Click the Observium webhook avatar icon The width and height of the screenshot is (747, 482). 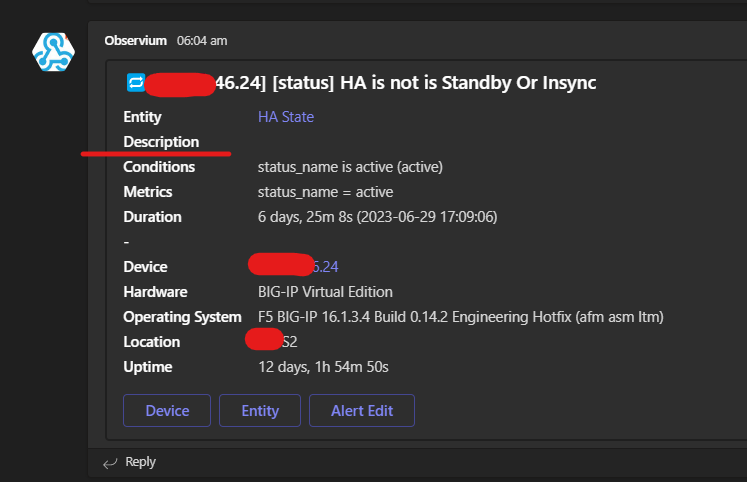pos(53,52)
